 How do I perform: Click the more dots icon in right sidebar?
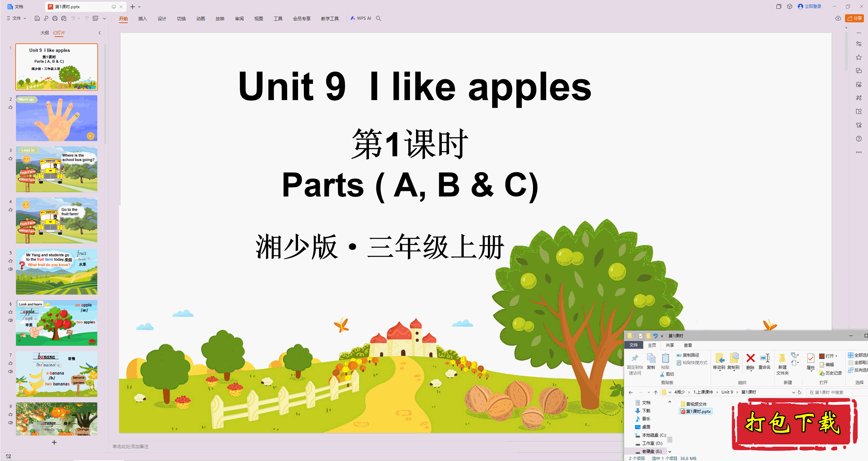[859, 152]
